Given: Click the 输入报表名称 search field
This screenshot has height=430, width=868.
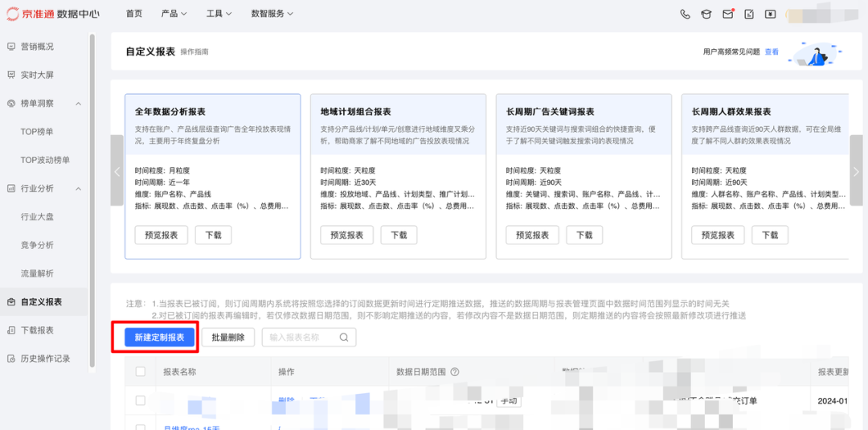Looking at the screenshot, I should (301, 338).
